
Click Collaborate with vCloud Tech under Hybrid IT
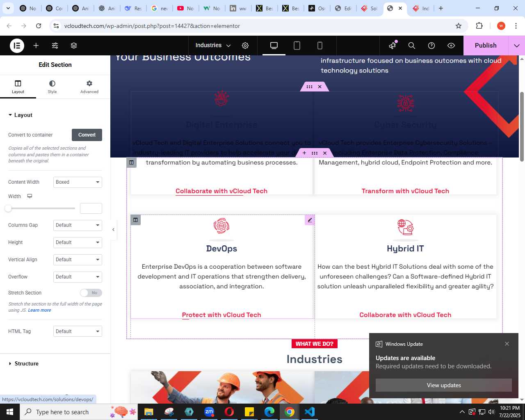pos(405,315)
